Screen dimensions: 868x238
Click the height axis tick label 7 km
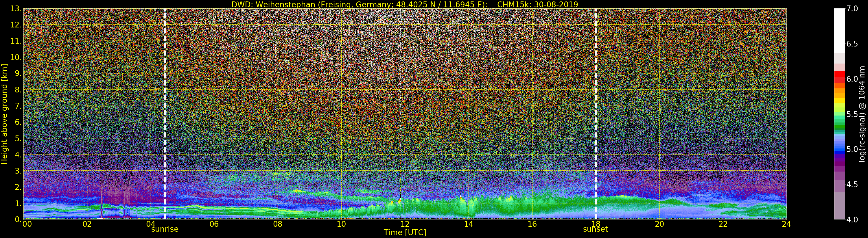click(x=18, y=106)
